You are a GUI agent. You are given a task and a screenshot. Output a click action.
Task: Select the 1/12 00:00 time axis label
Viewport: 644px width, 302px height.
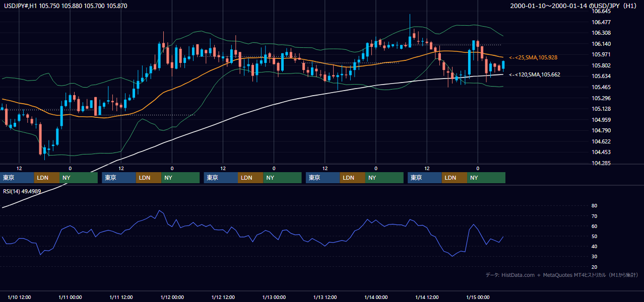[x=172, y=297]
